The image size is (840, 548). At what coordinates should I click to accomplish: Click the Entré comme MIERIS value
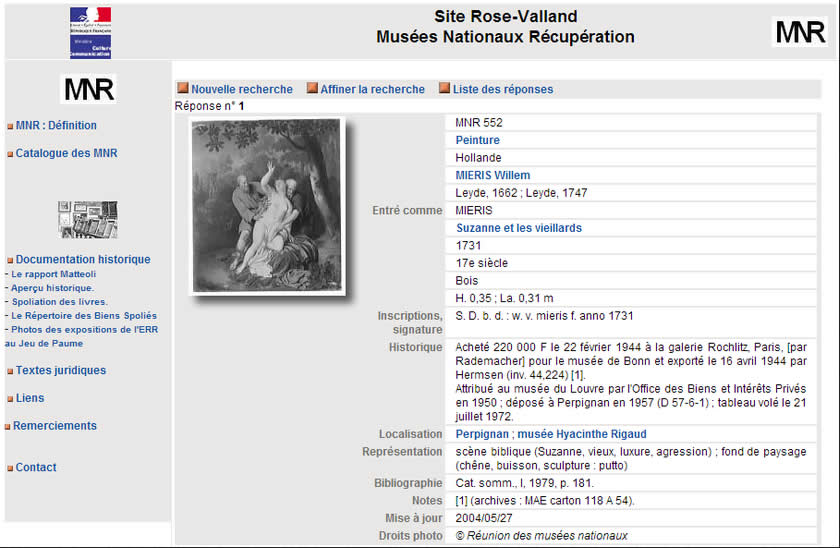point(474,211)
